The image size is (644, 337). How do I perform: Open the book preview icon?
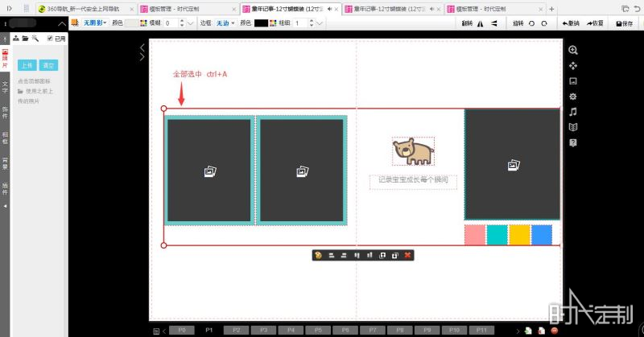point(573,127)
